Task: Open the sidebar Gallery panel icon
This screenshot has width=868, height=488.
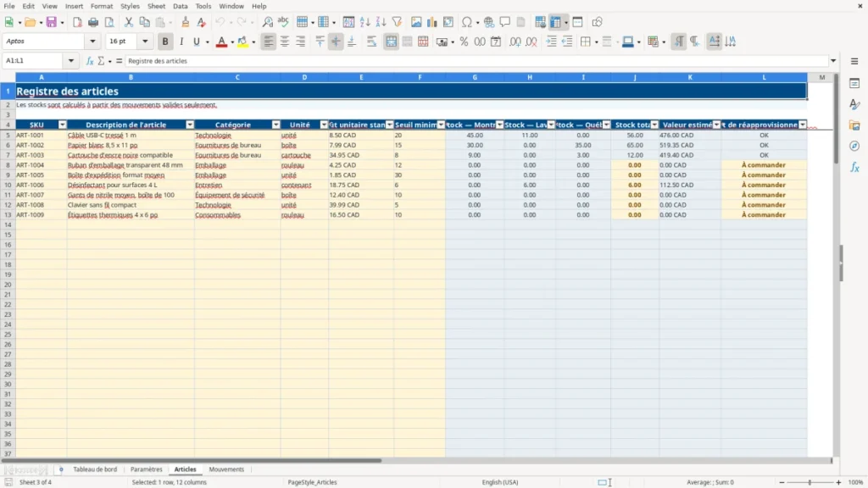Action: (854, 125)
